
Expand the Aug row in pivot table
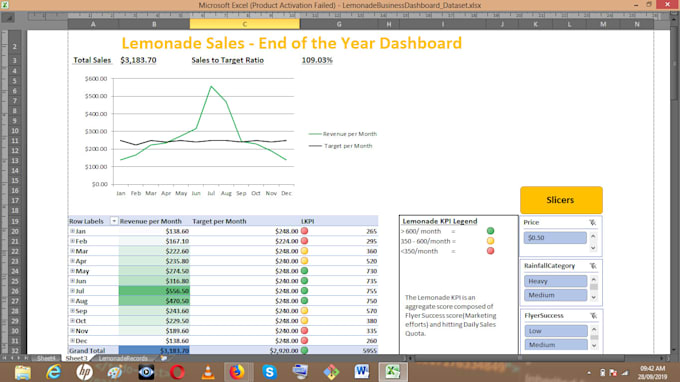[x=72, y=301]
